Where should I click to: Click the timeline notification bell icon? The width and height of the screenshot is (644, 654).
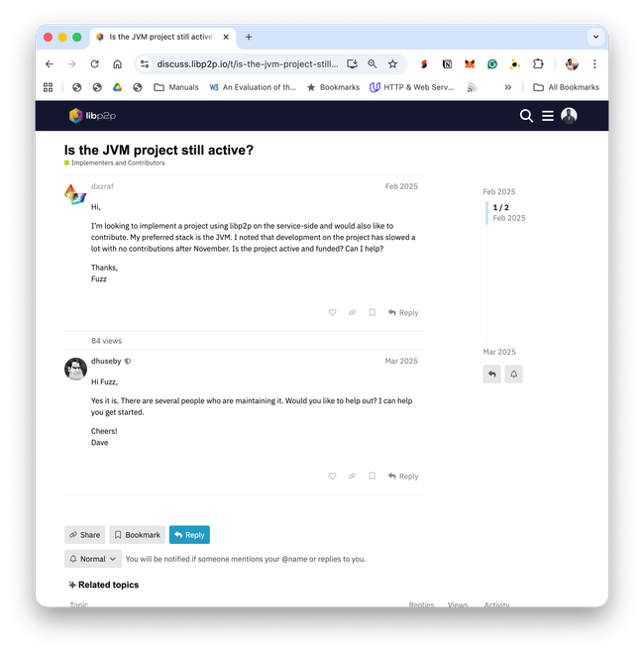(x=513, y=374)
